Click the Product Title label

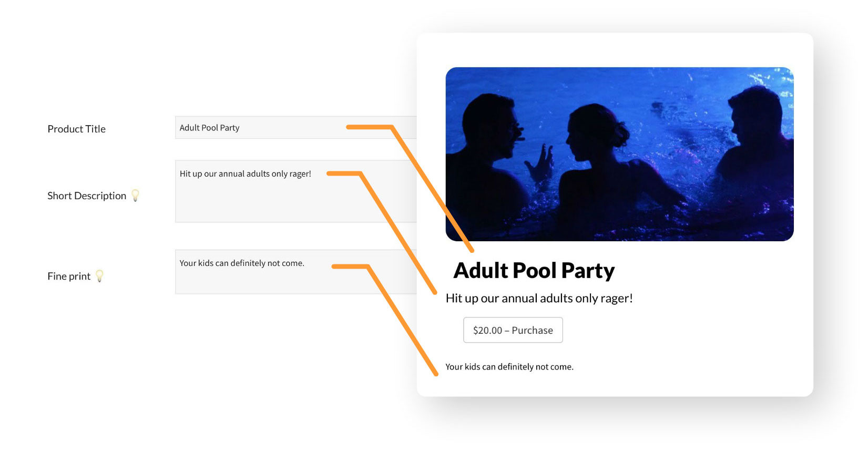pos(77,129)
